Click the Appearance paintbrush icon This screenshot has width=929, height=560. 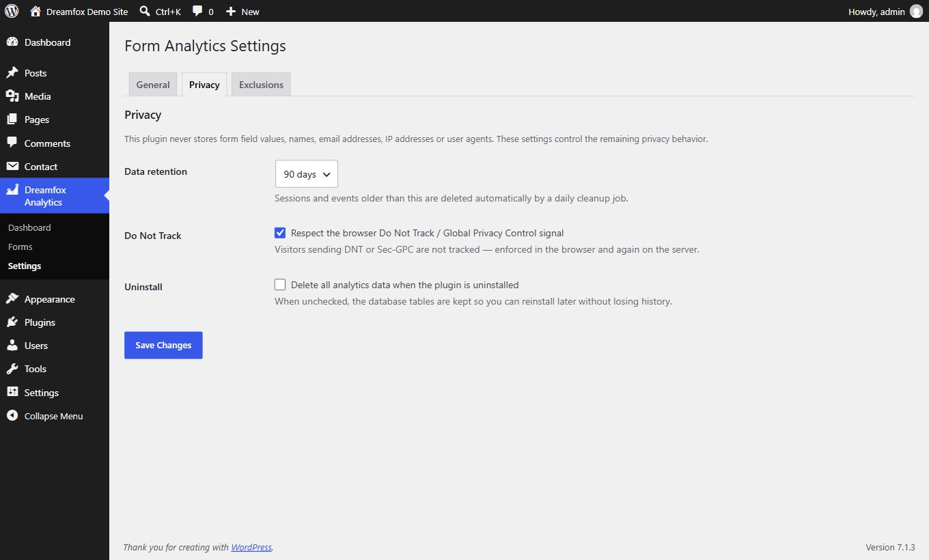[x=12, y=299]
